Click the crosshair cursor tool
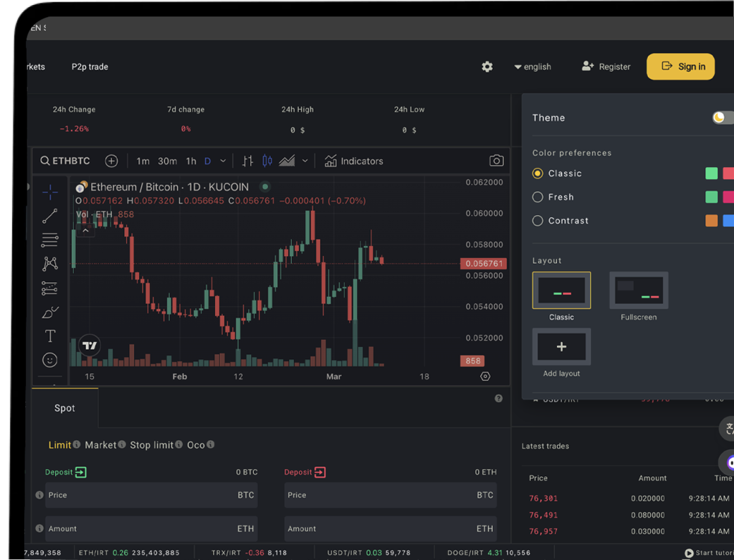Viewport: 734px width, 560px height. point(50,191)
